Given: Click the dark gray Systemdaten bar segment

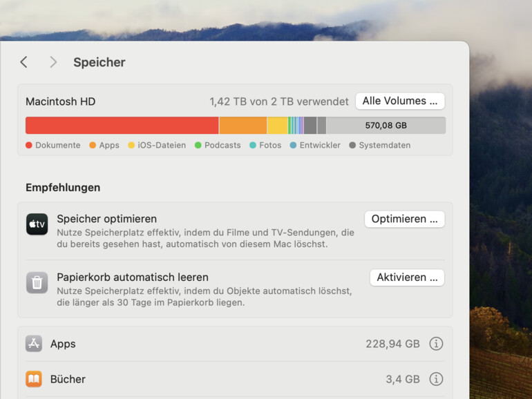Looking at the screenshot, I should coord(310,126).
